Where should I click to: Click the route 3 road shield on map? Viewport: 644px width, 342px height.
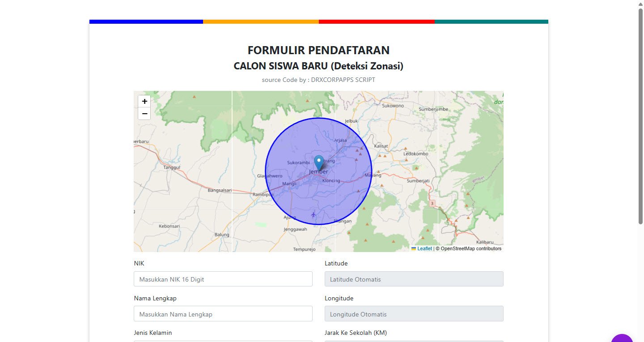coord(432,203)
